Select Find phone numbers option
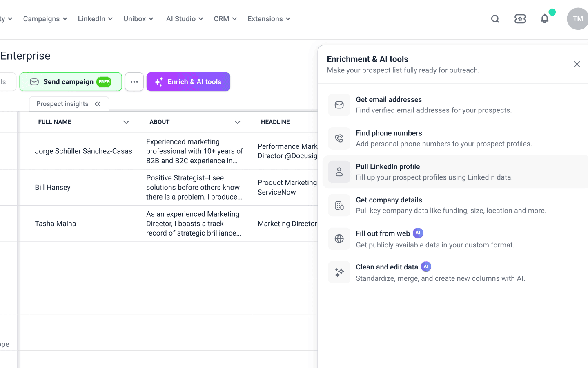588x368 pixels. click(x=455, y=139)
